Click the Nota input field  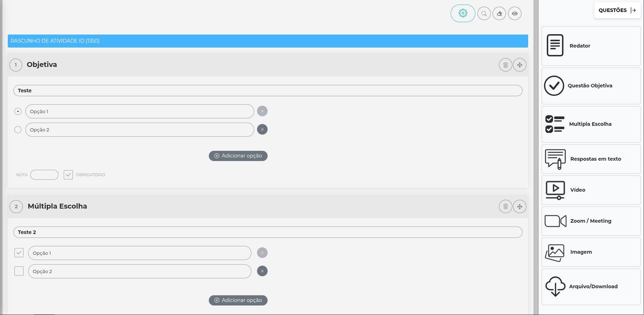click(x=44, y=175)
